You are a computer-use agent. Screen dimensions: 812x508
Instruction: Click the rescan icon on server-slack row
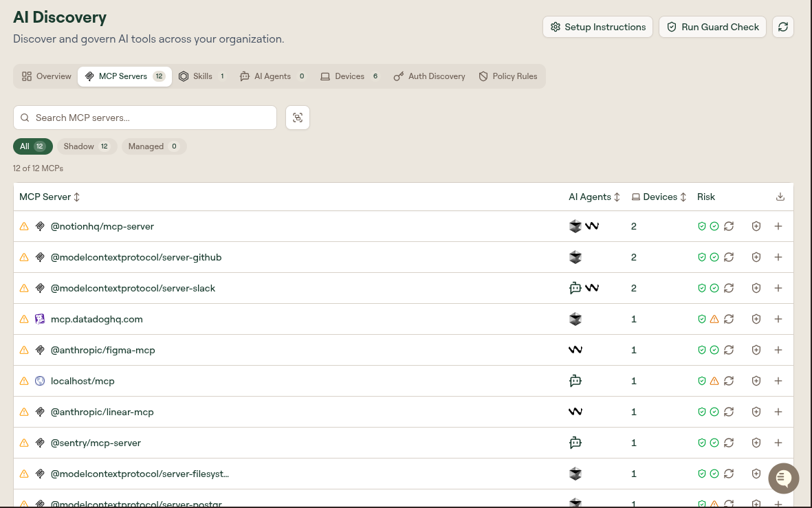tap(729, 288)
